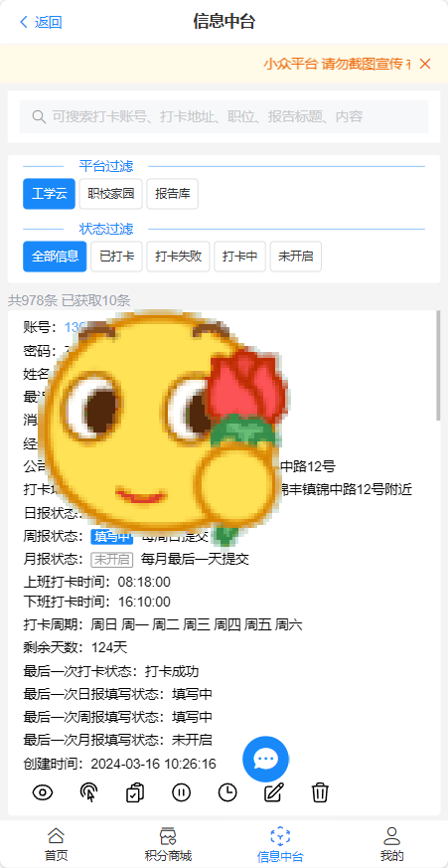Screen dimensions: 448x868
Task: Click the clock schedule icon
Action: (x=227, y=792)
